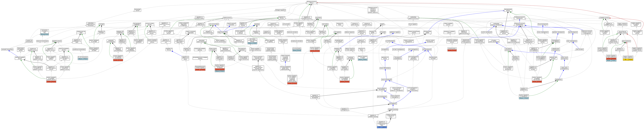This screenshot has height=129, width=644.
Task: Click the defense response to fungus node
Action: pyautogui.click(x=362, y=58)
